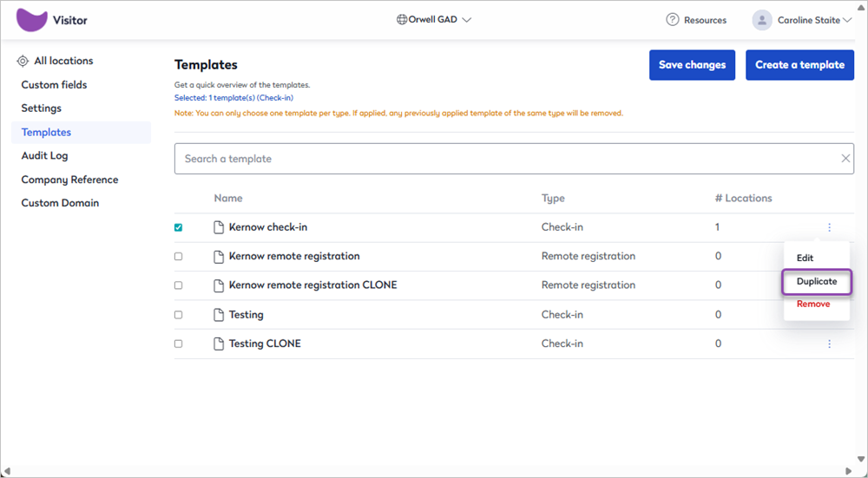
Task: Click the horizontal scrollbar left arrow
Action: pos(6,471)
